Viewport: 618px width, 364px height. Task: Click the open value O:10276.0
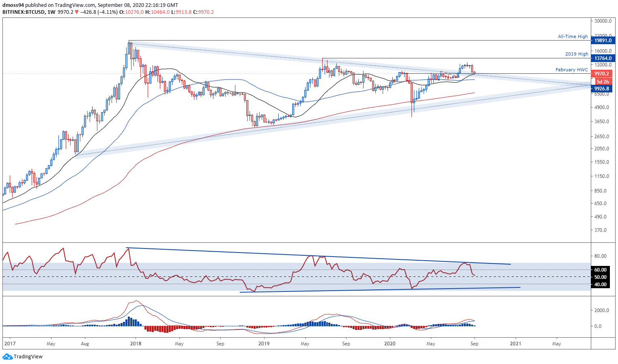coord(131,12)
